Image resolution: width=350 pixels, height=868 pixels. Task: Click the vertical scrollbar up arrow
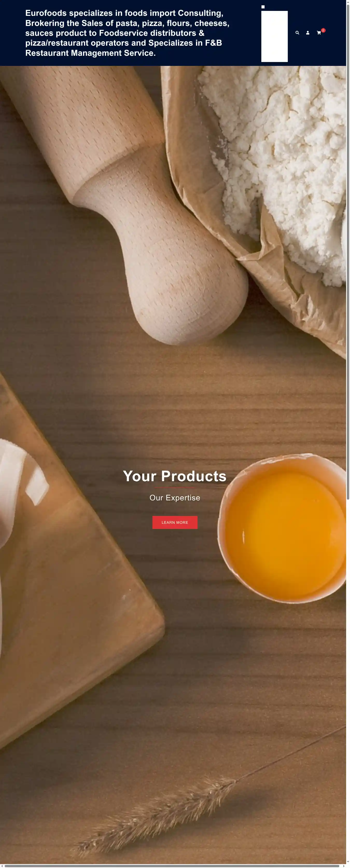point(348,2)
